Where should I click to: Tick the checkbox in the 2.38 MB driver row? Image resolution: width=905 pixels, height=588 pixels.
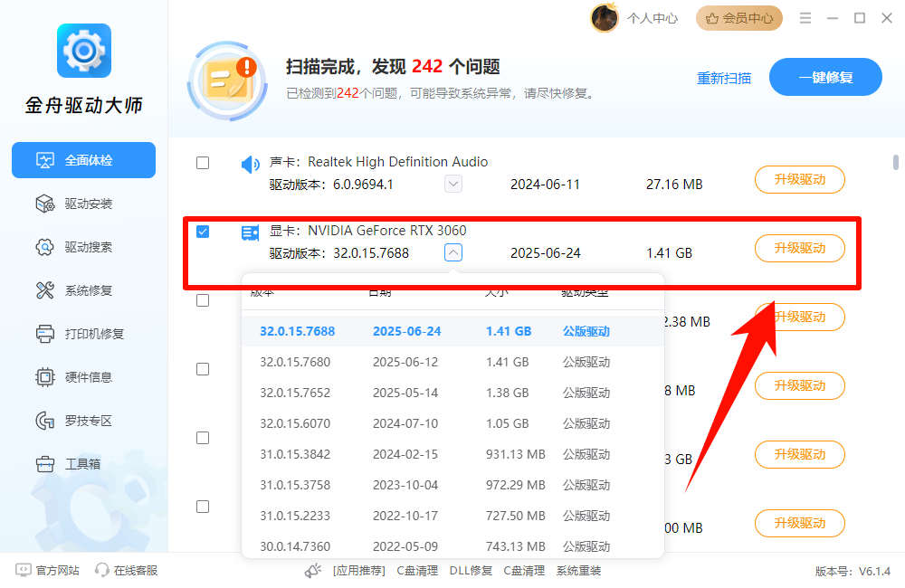(x=203, y=300)
